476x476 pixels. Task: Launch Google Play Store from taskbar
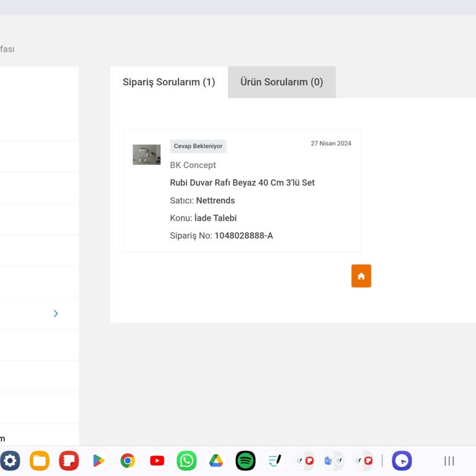click(98, 461)
